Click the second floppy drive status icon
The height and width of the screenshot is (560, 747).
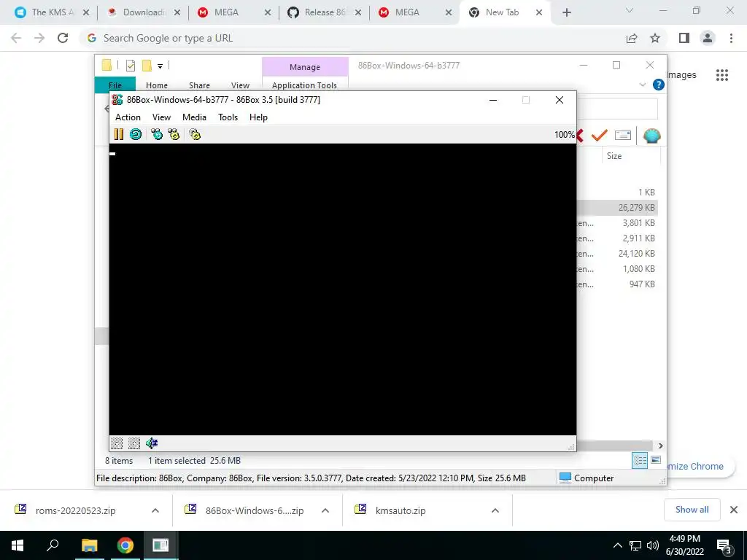(134, 443)
